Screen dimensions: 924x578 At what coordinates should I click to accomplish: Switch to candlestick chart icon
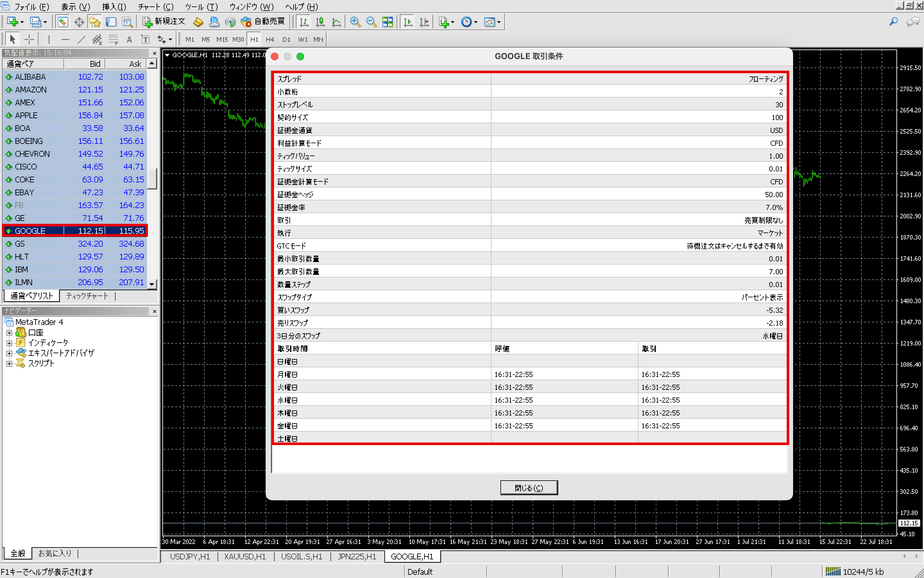320,22
